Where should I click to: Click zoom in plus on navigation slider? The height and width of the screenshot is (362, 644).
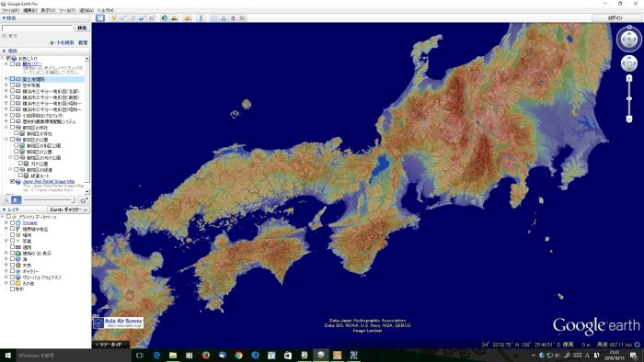pyautogui.click(x=628, y=78)
